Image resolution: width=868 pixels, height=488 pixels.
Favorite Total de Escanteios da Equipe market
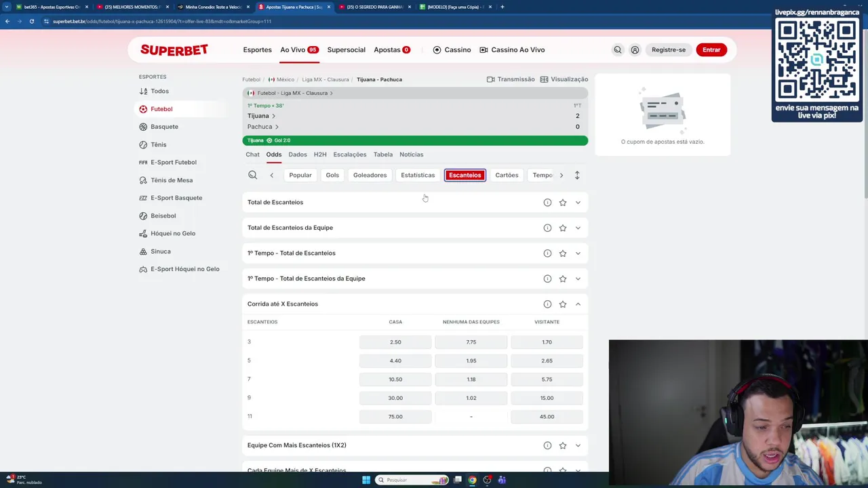[563, 228]
